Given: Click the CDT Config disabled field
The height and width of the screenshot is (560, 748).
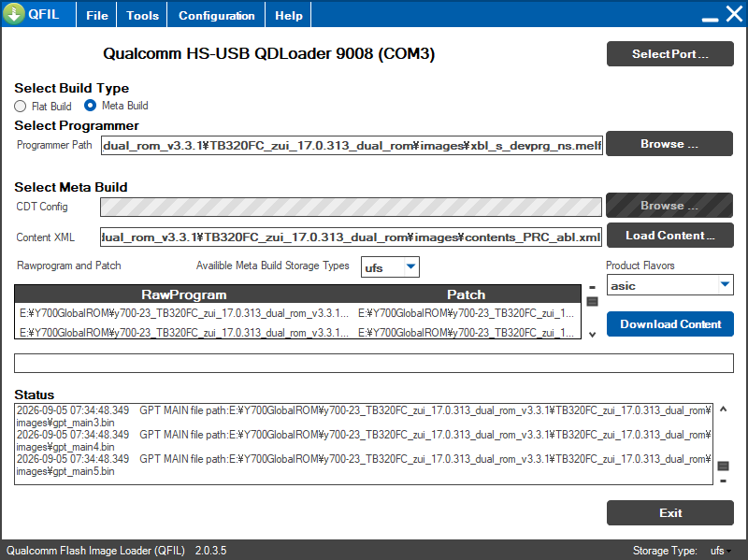Looking at the screenshot, I should coord(351,207).
